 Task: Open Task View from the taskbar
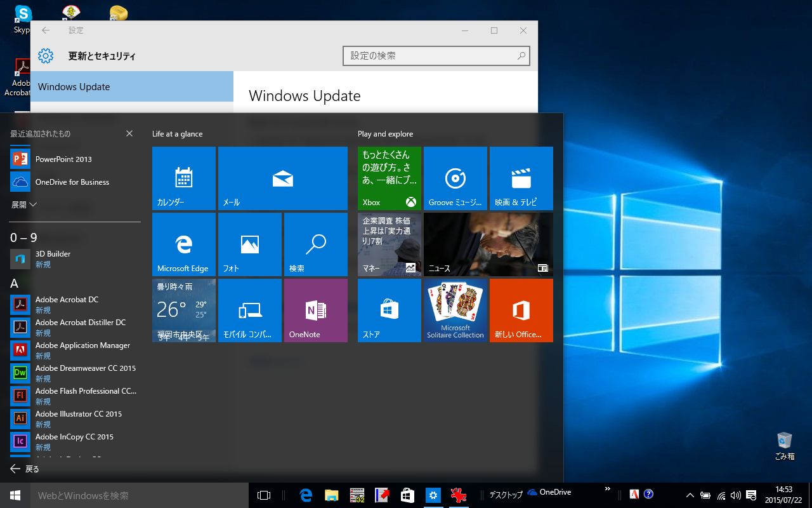tap(264, 495)
